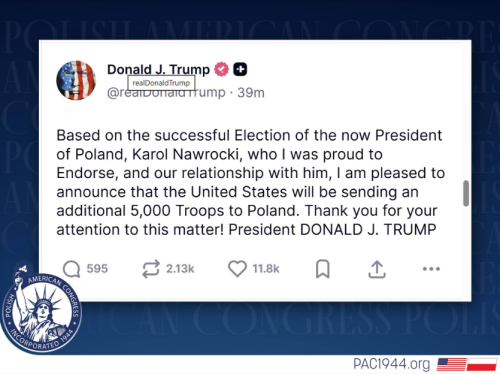Open the three-dot more options menu
Screen dimensions: 500x374
pos(431,269)
